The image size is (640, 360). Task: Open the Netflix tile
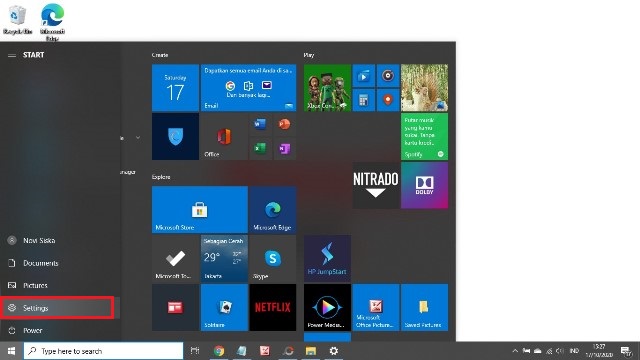(x=273, y=307)
